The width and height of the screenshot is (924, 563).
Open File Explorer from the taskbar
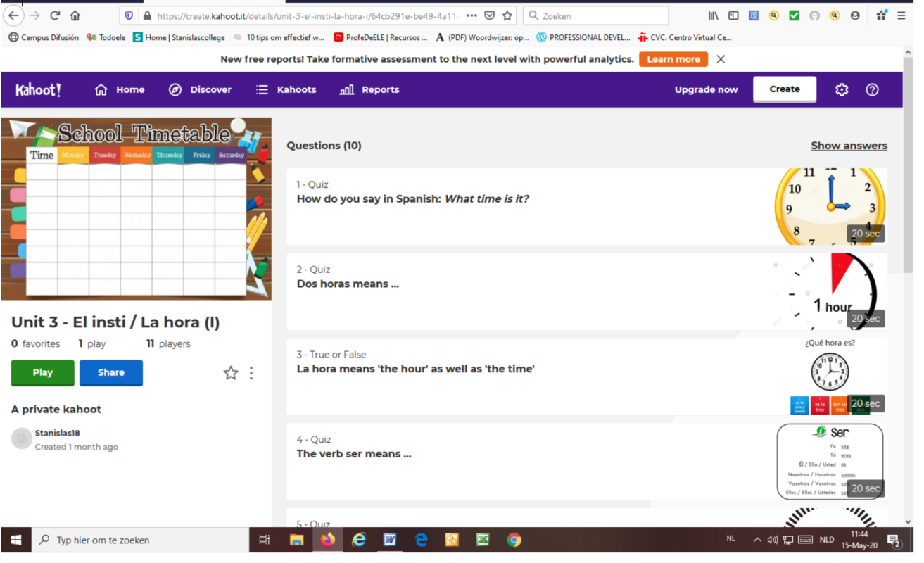pos(296,540)
